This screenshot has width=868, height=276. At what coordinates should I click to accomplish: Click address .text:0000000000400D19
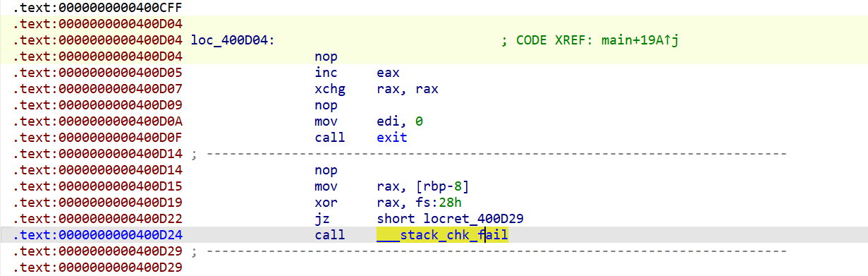tap(97, 203)
